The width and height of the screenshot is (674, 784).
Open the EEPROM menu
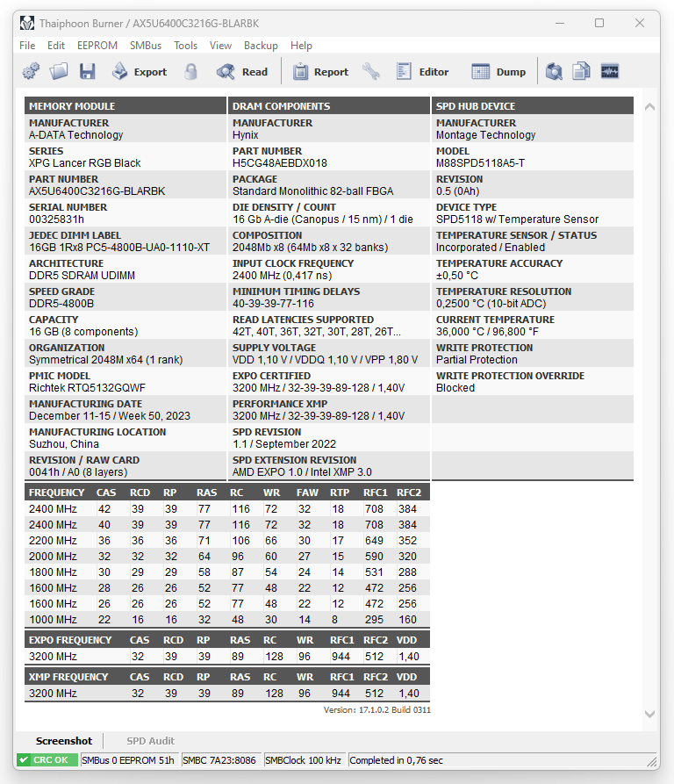97,46
